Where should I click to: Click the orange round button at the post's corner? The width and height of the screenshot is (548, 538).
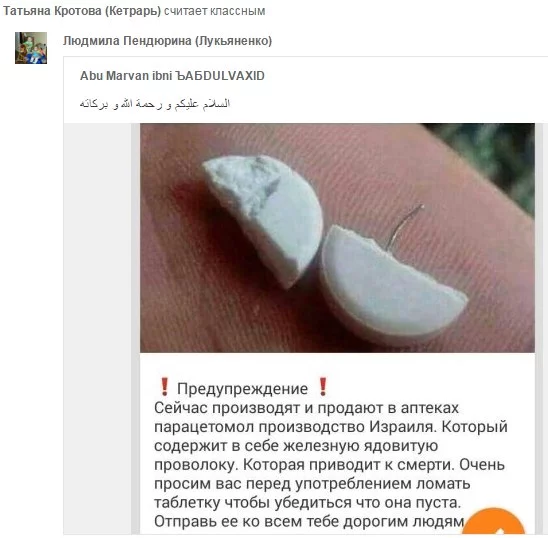pos(495,522)
